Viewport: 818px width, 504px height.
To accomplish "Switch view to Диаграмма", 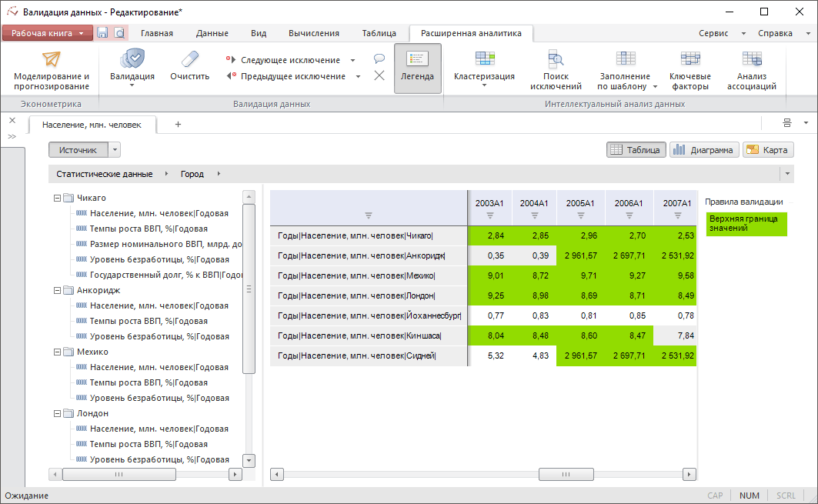I will tap(704, 150).
